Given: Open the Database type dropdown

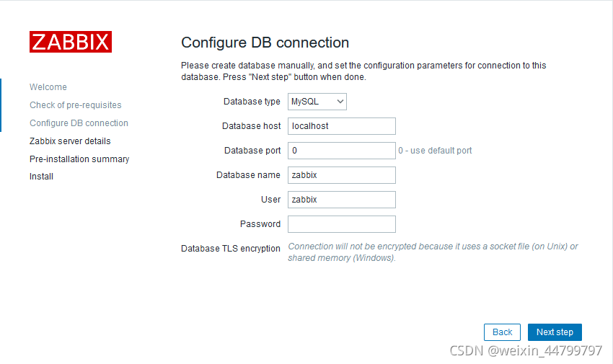Looking at the screenshot, I should 317,102.
